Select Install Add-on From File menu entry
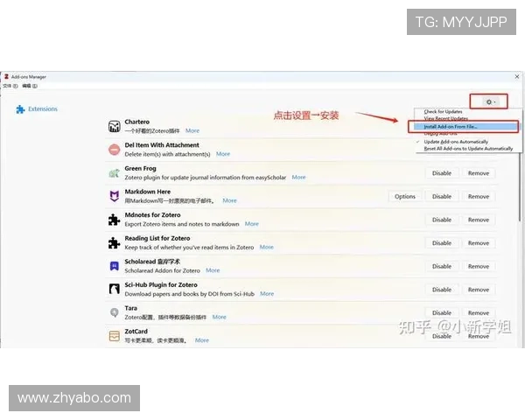Screen dimensions: 525x420 (x=465, y=127)
